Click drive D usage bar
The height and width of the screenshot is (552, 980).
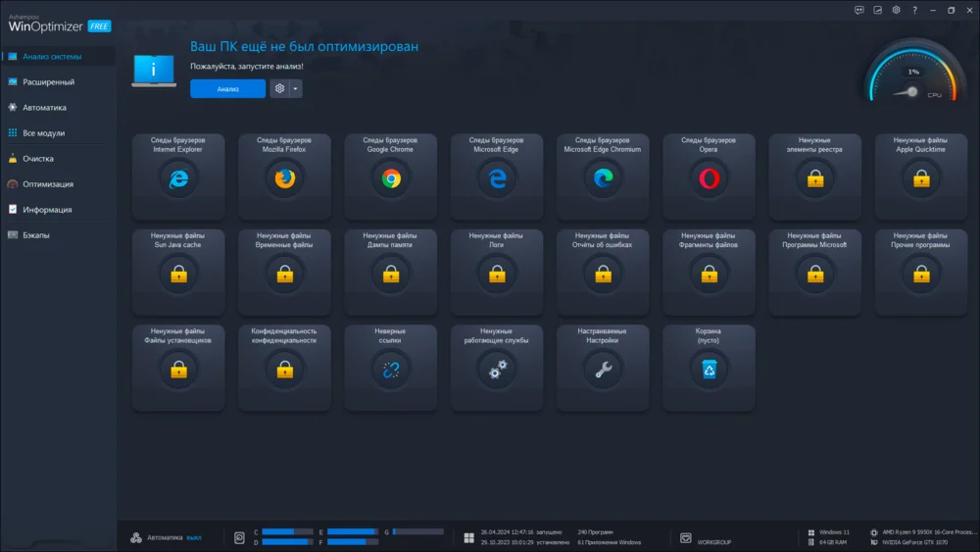point(287,542)
